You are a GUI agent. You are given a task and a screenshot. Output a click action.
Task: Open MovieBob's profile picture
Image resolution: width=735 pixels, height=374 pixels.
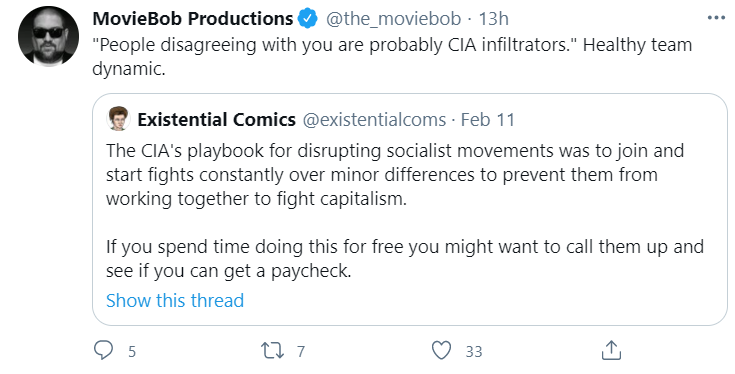point(48,37)
